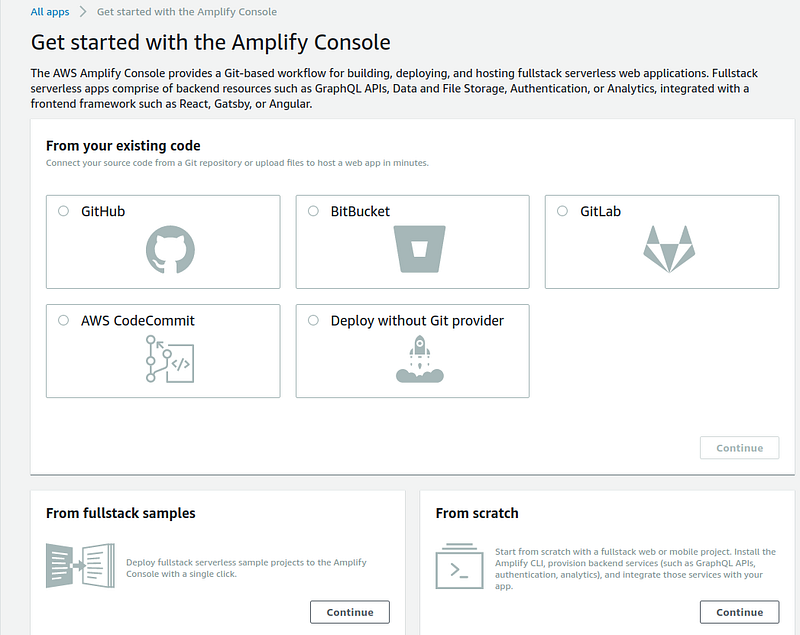Open the All apps breadcrumb link
The image size is (800, 635).
50,12
